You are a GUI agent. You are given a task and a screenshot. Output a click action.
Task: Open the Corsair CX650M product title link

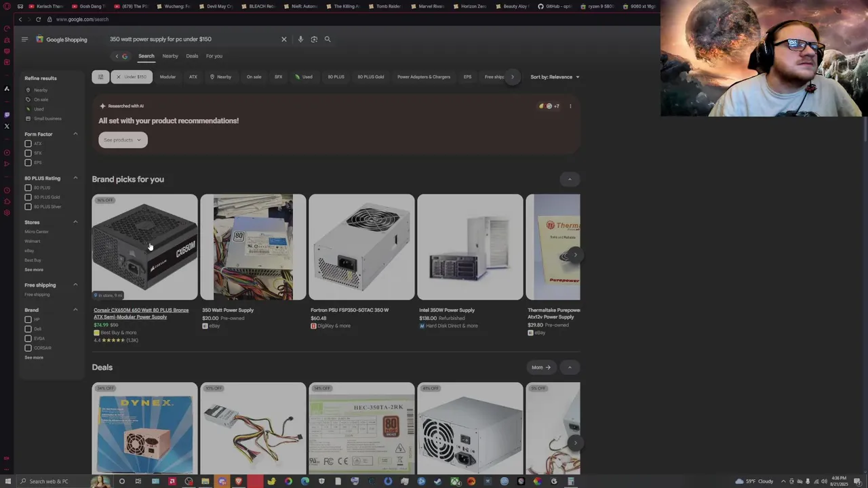(141, 314)
